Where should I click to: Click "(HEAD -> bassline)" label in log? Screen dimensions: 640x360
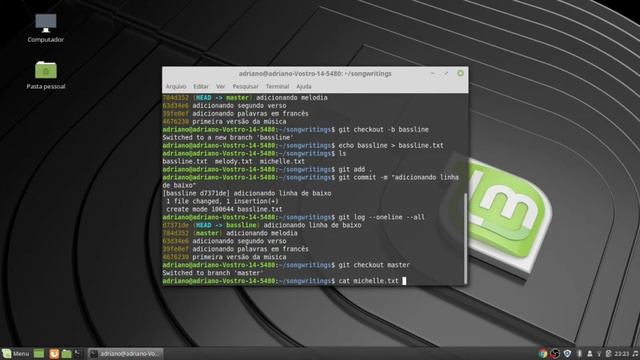226,225
